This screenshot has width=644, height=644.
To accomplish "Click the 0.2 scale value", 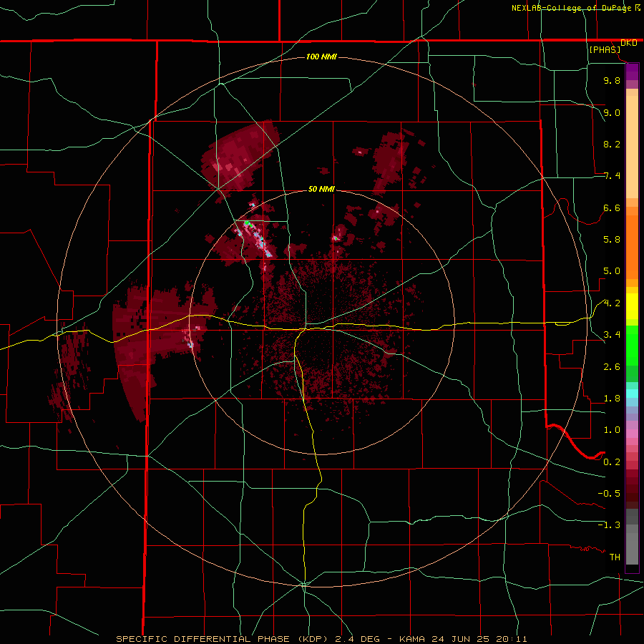I will point(612,462).
